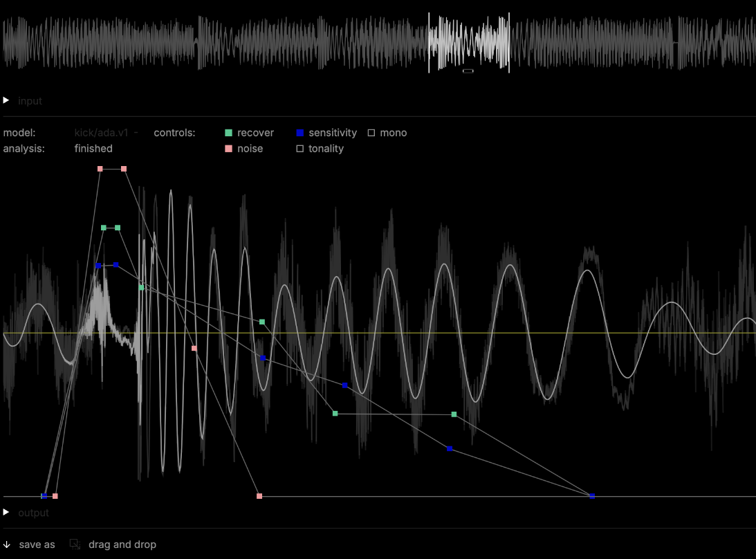Click the small loop handle under the overview selection
The width and height of the screenshot is (756, 559).
pos(468,71)
